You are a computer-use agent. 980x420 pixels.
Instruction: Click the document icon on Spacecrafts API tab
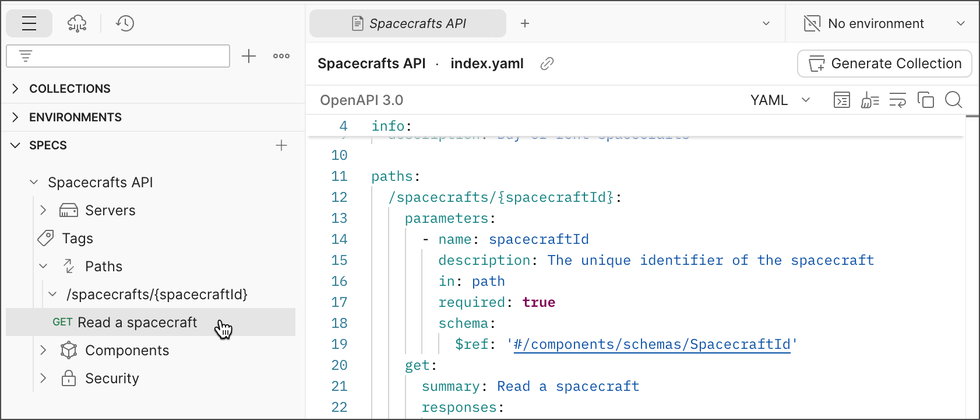(358, 23)
